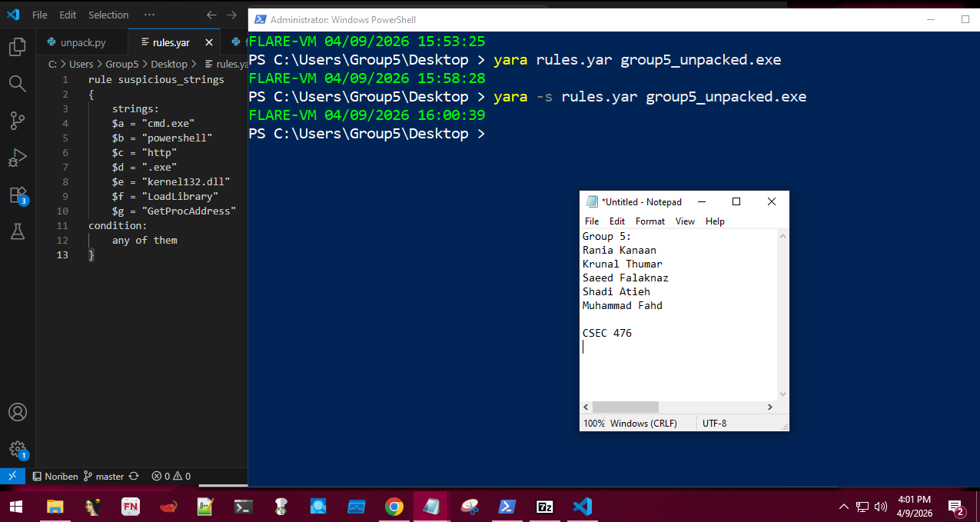
Task: Open Notepad's Format menu
Action: (650, 221)
